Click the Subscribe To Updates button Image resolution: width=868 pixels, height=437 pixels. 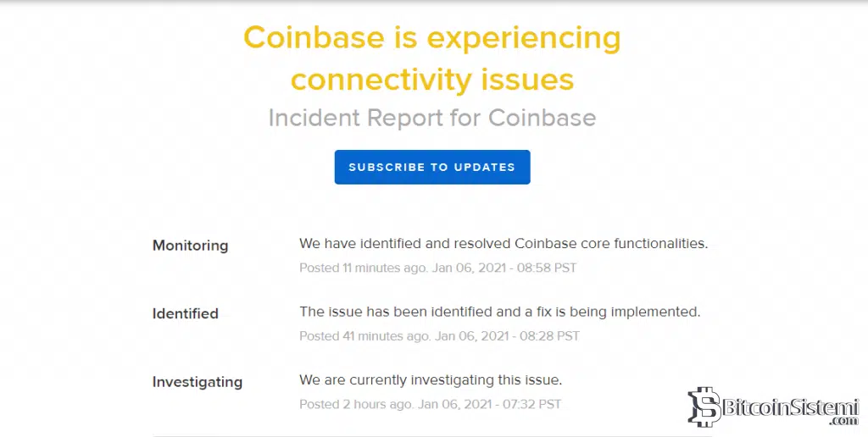tap(432, 167)
